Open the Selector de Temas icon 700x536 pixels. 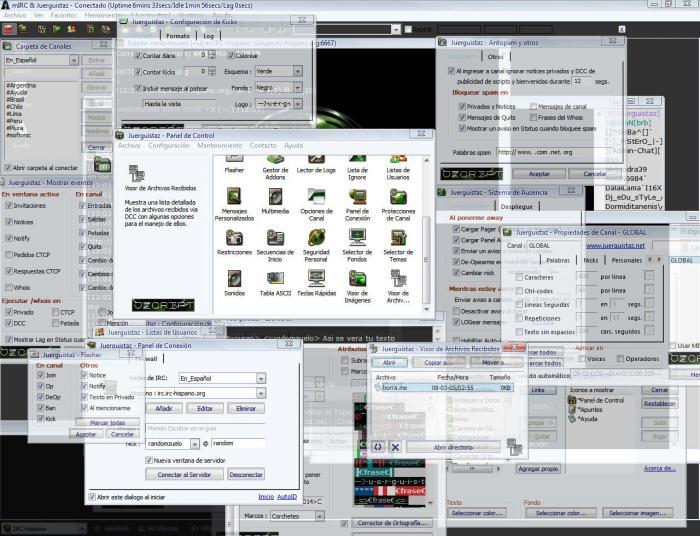(x=398, y=245)
